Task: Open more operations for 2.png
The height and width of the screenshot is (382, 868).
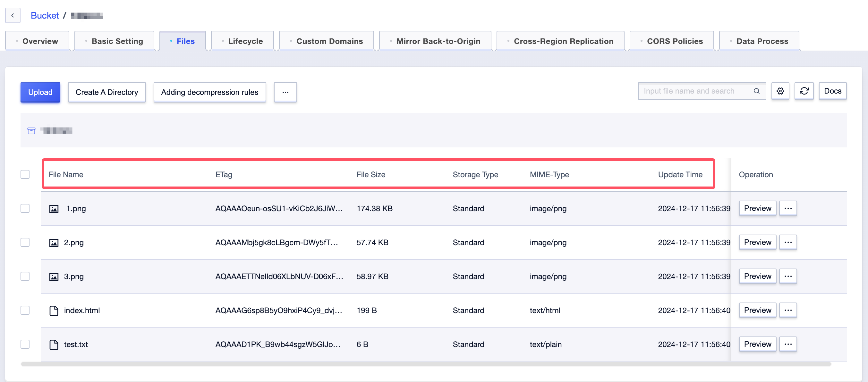Action: (788, 242)
